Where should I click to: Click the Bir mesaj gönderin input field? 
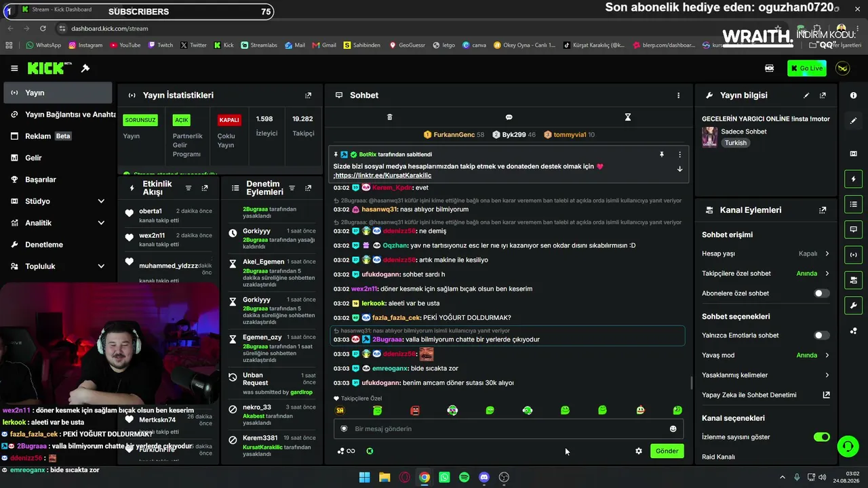pos(509,428)
